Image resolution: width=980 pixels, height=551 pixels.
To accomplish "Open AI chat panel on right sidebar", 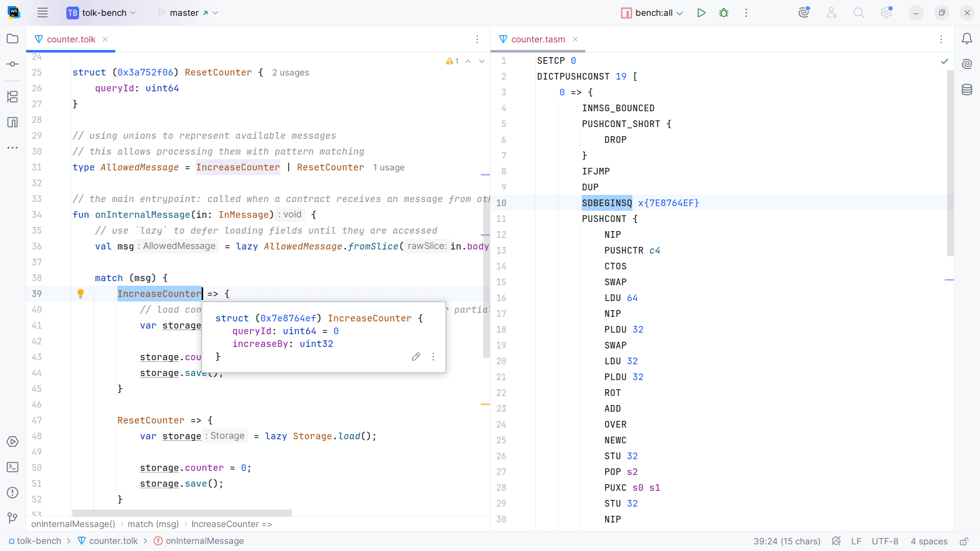I will pyautogui.click(x=967, y=64).
